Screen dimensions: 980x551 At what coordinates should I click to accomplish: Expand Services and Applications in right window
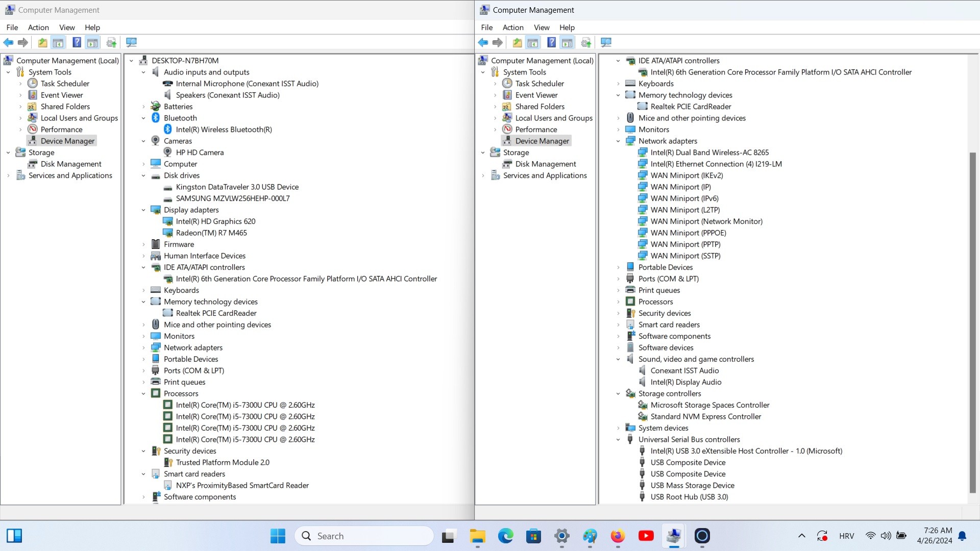pyautogui.click(x=483, y=176)
